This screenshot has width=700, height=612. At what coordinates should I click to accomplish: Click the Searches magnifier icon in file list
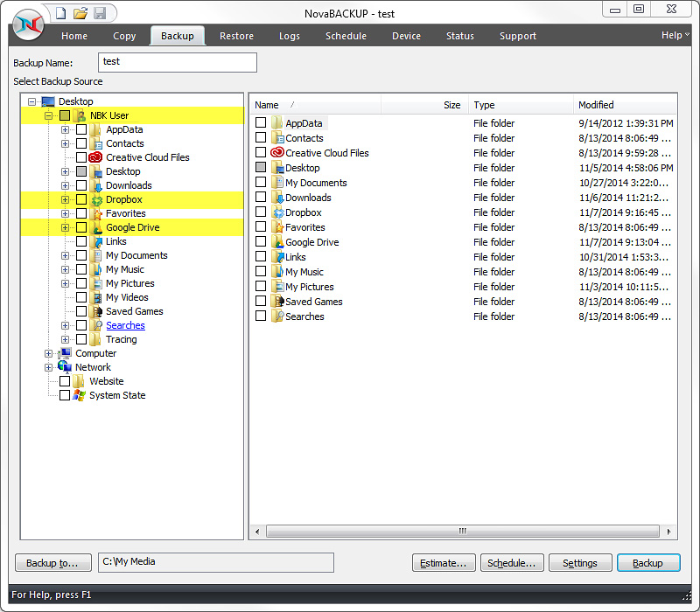[x=277, y=316]
